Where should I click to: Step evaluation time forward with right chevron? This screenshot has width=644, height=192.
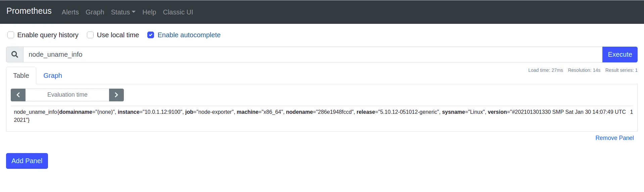pyautogui.click(x=116, y=95)
